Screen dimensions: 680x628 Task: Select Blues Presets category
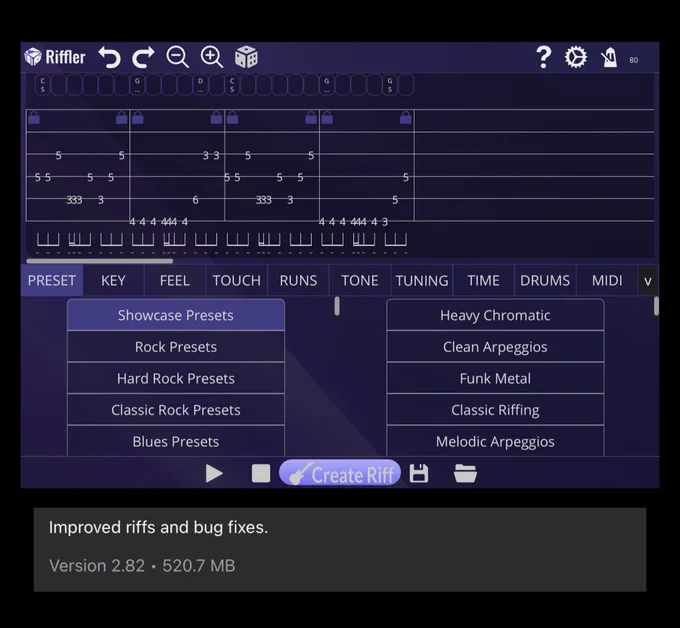tap(176, 442)
